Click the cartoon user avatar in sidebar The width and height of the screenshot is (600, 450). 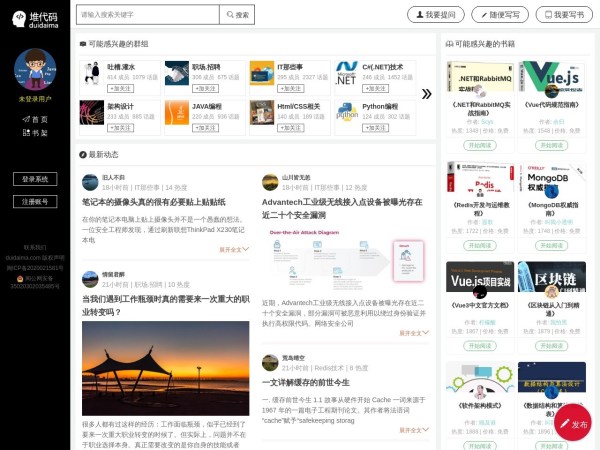35,69
